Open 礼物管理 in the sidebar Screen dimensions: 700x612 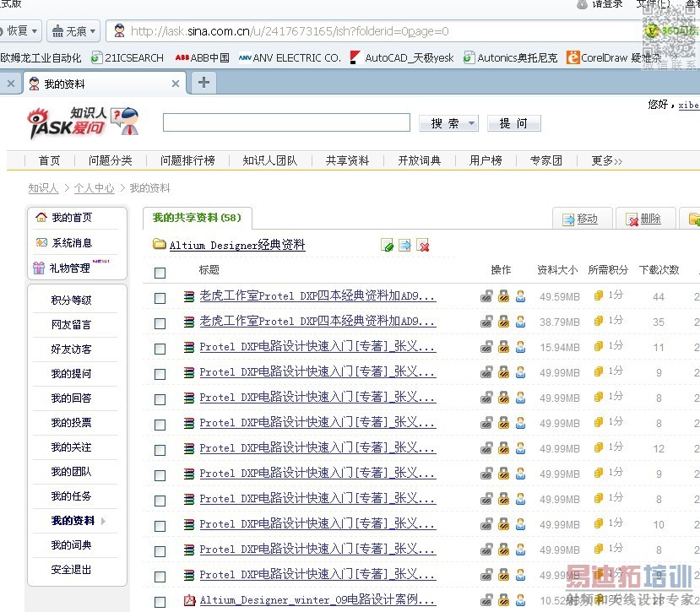pyautogui.click(x=69, y=268)
